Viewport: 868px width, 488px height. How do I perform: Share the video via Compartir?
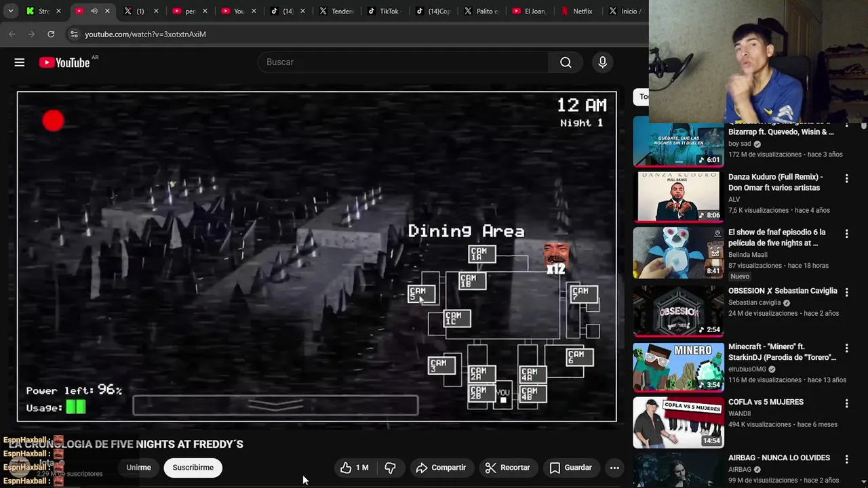pyautogui.click(x=441, y=468)
